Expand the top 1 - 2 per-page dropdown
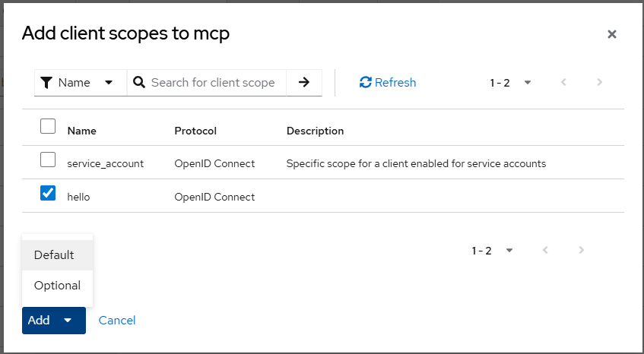 pos(510,83)
